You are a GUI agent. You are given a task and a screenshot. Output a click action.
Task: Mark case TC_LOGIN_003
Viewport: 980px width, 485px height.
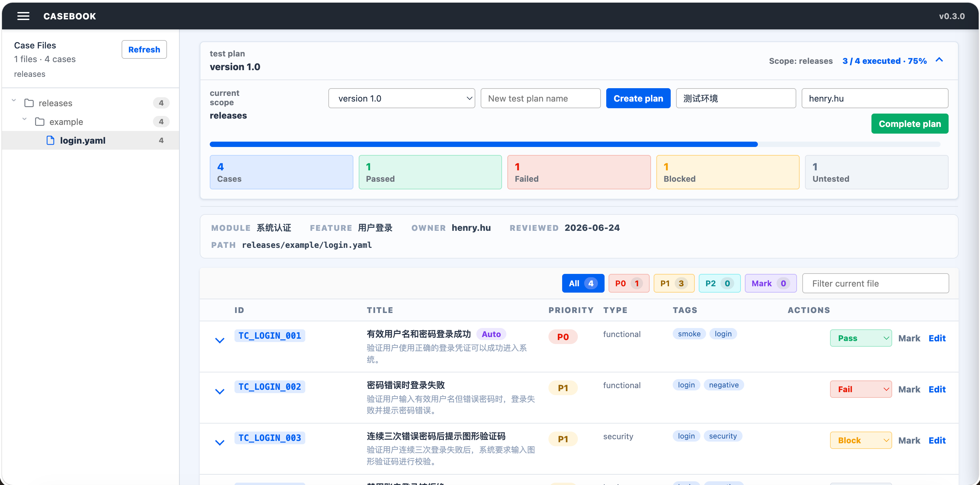pyautogui.click(x=909, y=440)
